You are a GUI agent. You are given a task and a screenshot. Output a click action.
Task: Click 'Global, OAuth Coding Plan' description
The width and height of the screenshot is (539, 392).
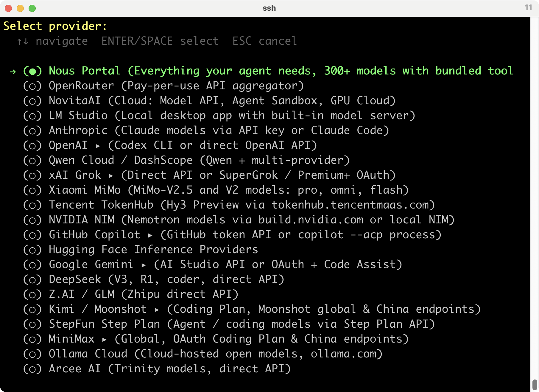(202, 339)
